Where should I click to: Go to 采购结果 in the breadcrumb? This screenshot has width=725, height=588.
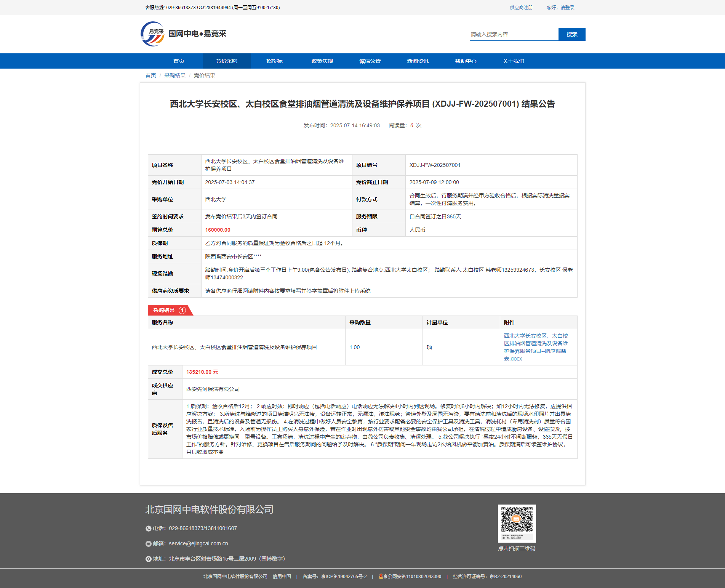175,75
